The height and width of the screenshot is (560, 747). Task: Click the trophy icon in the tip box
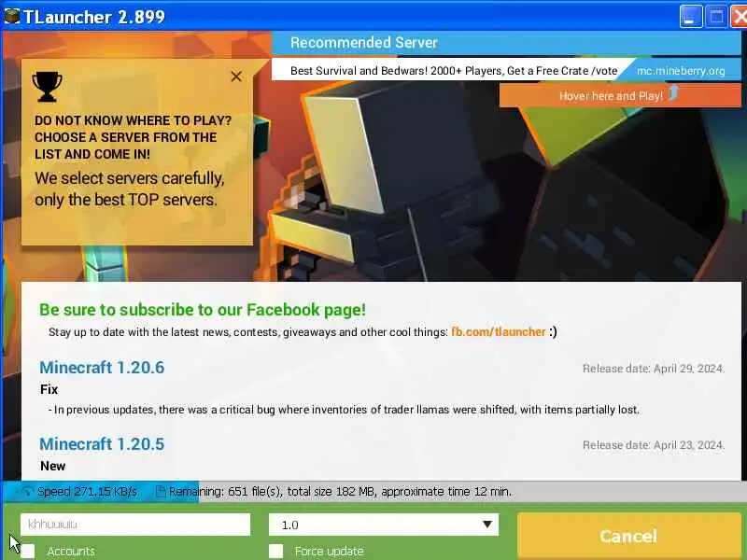tap(48, 87)
